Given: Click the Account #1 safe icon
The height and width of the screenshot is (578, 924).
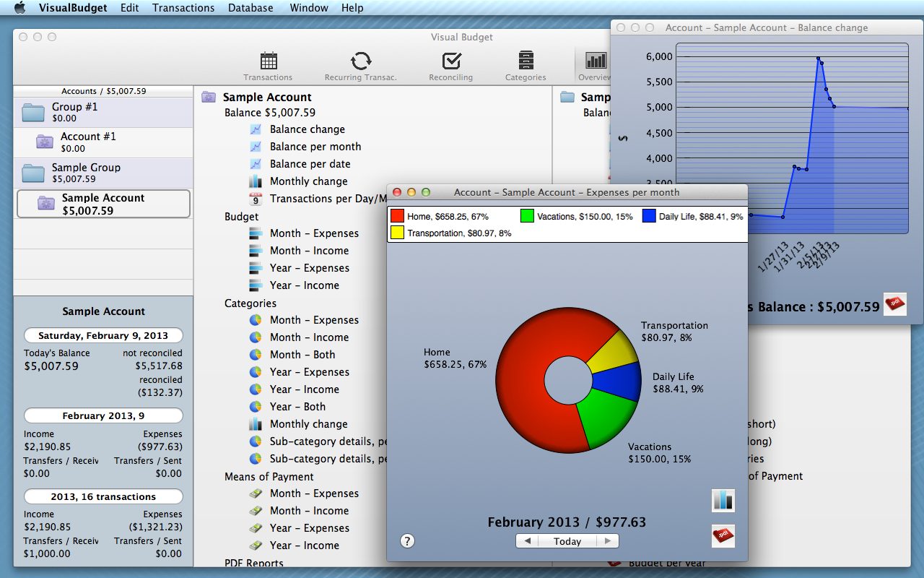Looking at the screenshot, I should tap(45, 142).
